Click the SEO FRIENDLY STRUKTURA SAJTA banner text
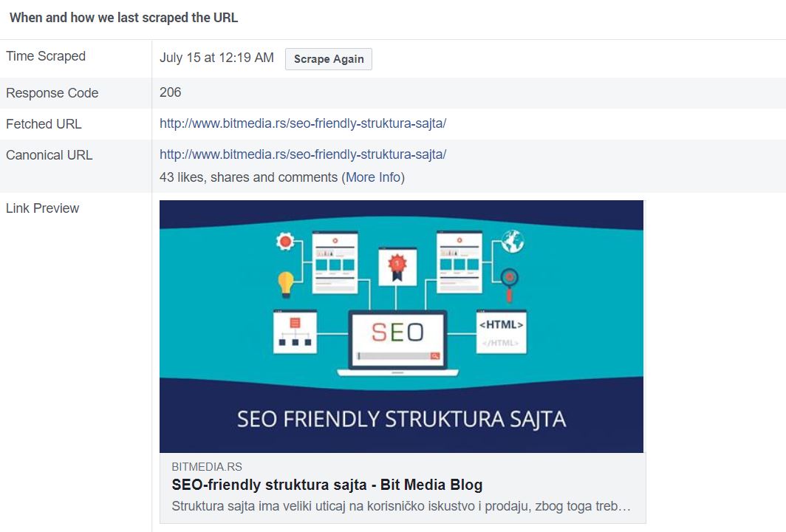Viewport: 786px width, 532px height. 401,420
